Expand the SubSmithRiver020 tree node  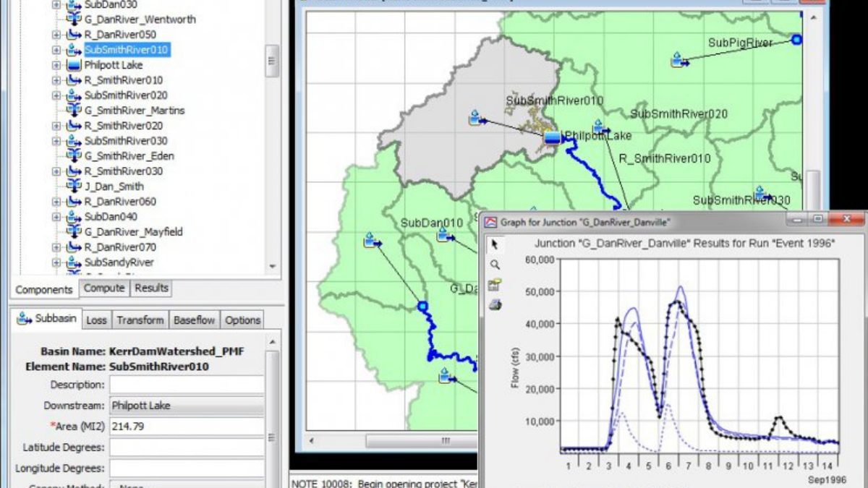(56, 95)
